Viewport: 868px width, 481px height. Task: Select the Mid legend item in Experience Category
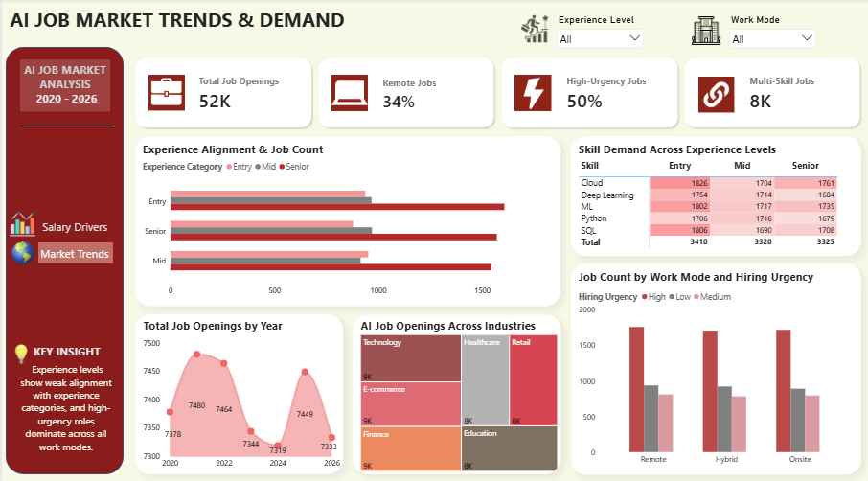(265, 167)
